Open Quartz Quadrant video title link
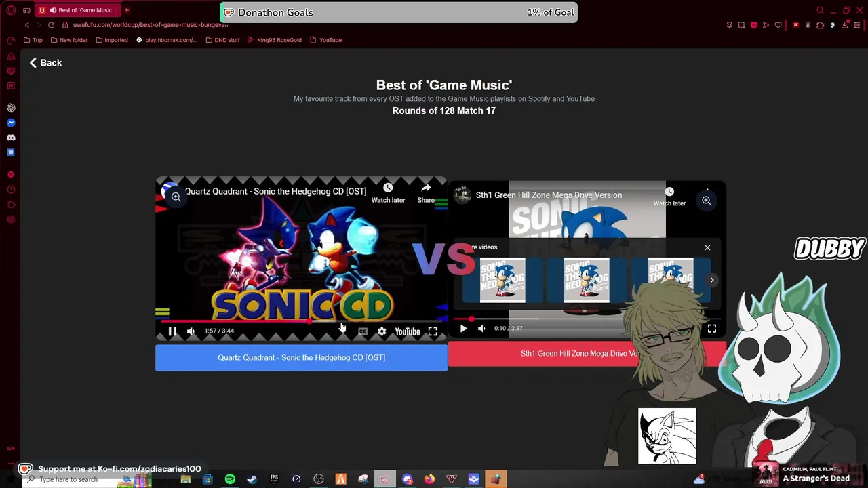868x488 pixels. 275,191
